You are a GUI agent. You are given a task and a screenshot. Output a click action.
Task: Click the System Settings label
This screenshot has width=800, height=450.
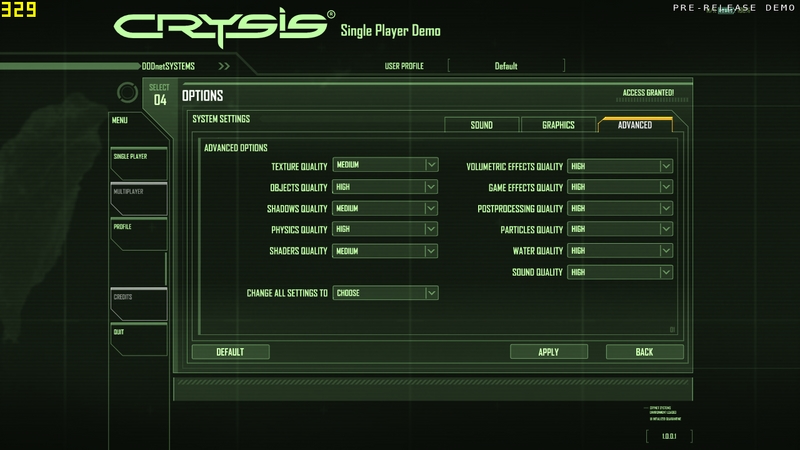coord(221,119)
